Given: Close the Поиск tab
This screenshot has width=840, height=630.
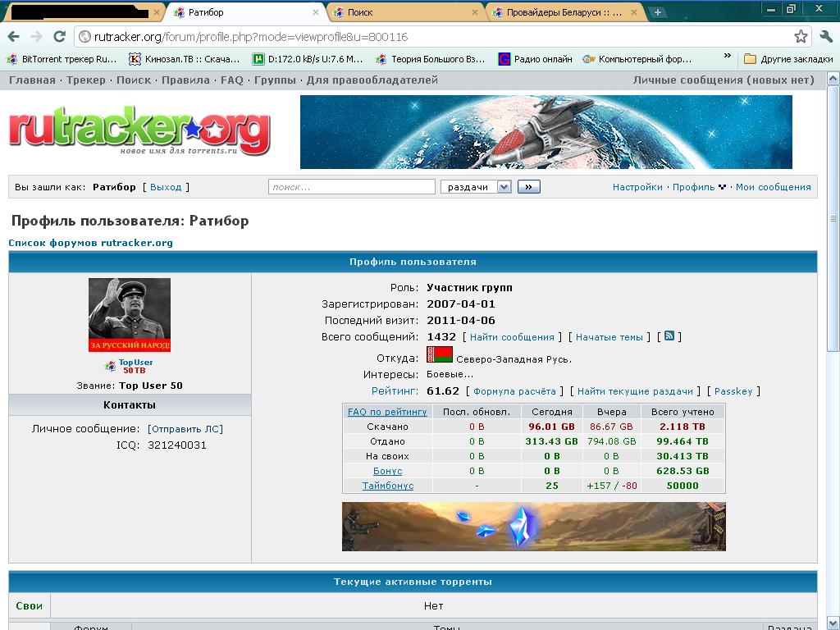Looking at the screenshot, I should [475, 12].
